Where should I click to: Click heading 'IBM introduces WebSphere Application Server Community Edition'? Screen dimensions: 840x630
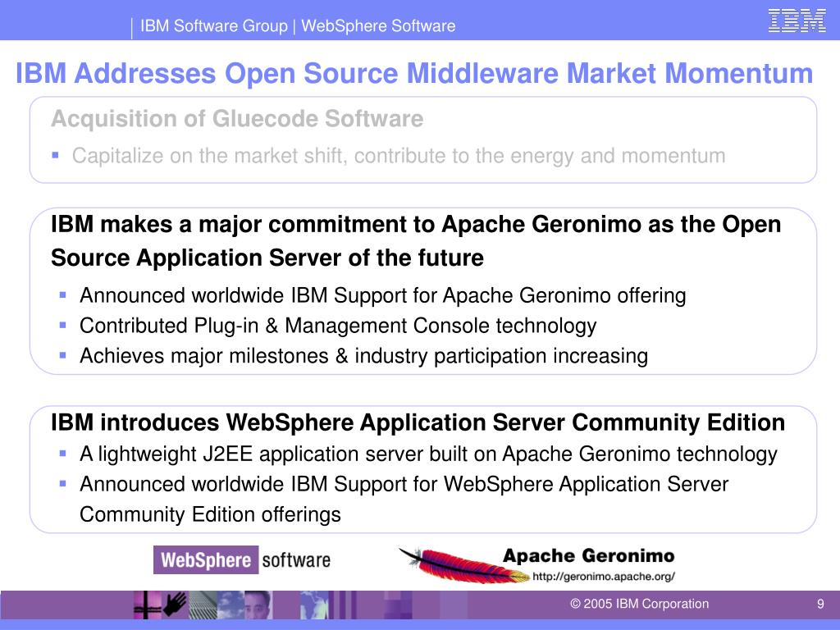tap(418, 422)
